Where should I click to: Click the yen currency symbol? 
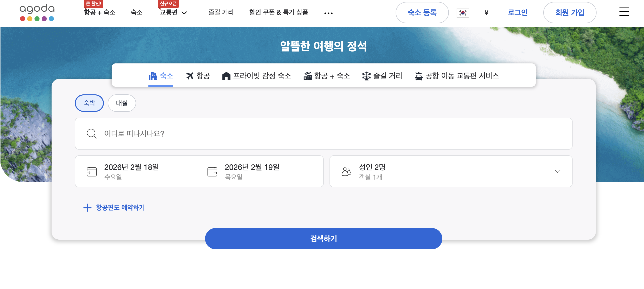coord(486,13)
